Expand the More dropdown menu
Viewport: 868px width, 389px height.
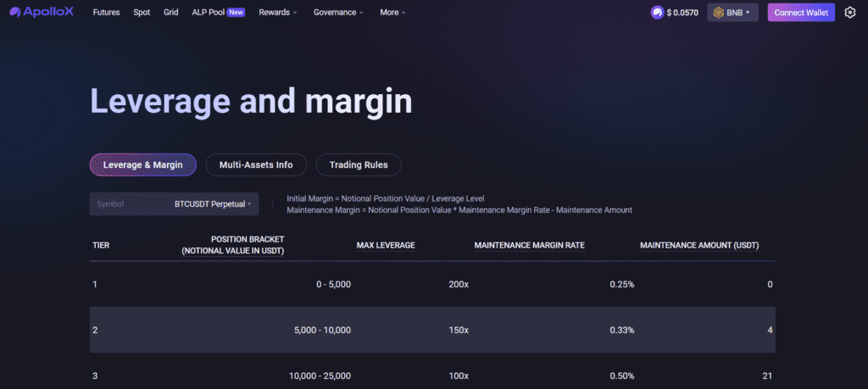pyautogui.click(x=392, y=12)
